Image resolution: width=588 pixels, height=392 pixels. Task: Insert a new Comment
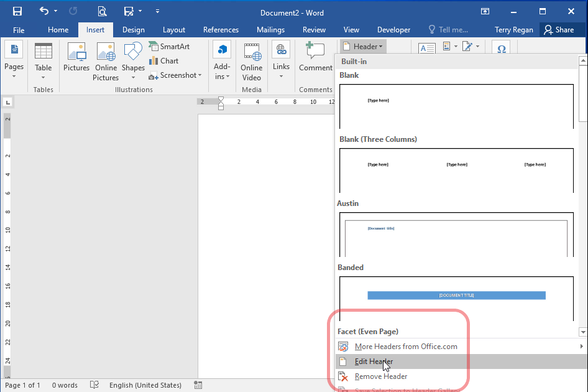315,57
